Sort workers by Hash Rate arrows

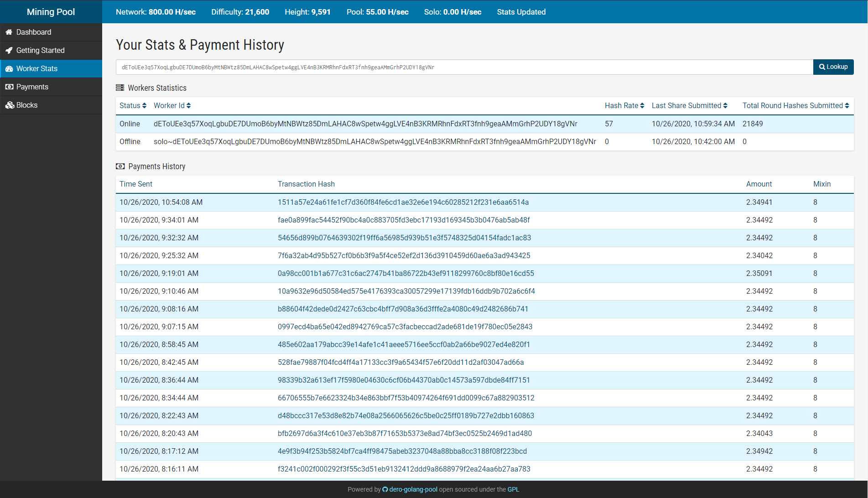coord(642,105)
